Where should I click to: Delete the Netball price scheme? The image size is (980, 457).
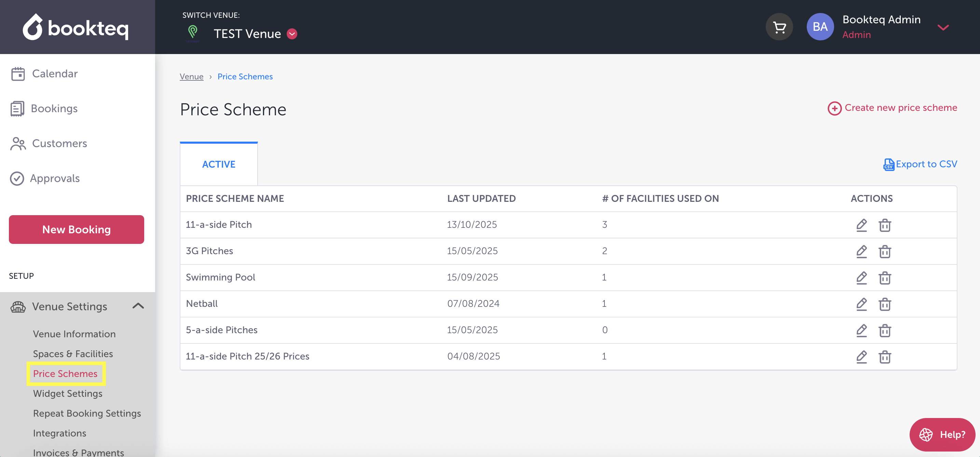[x=885, y=304]
